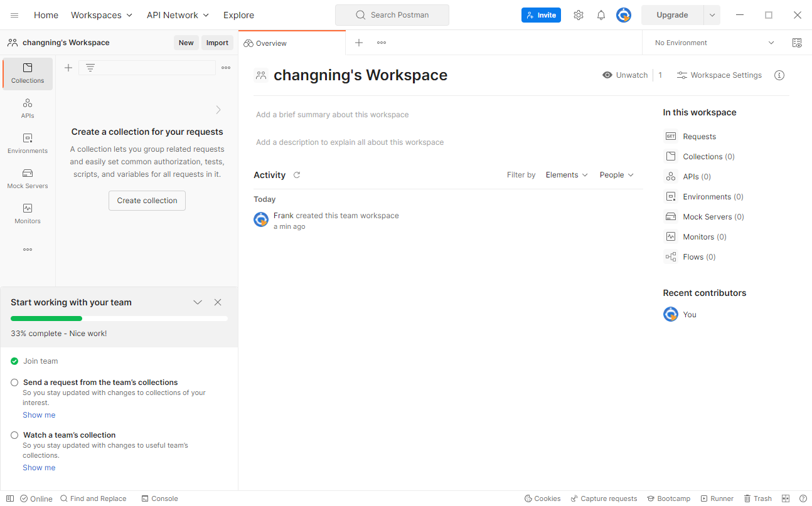This screenshot has height=506, width=812.
Task: Click the Search Postman field
Action: (x=392, y=15)
